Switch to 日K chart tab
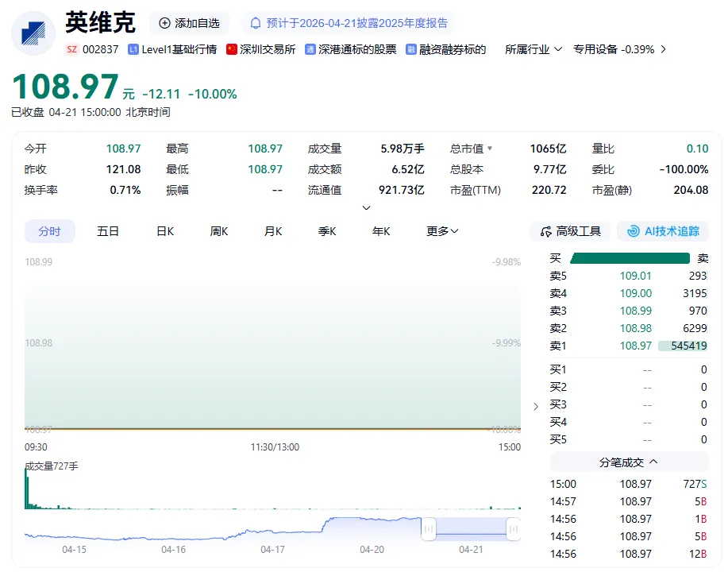The height and width of the screenshot is (576, 728). point(165,231)
